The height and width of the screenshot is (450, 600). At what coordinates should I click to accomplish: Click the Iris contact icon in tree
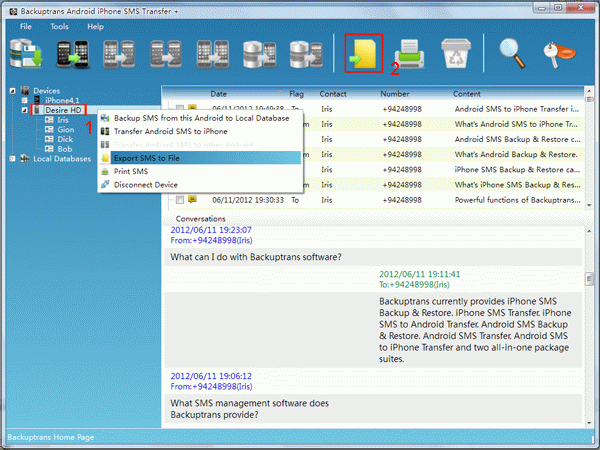(x=49, y=120)
